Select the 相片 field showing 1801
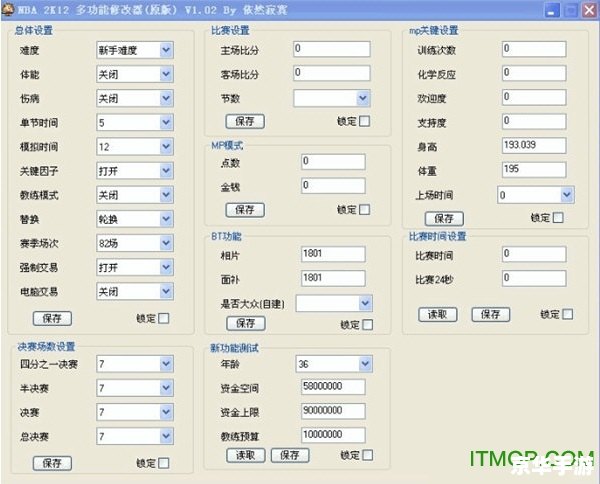Image resolution: width=600 pixels, height=484 pixels. click(333, 254)
